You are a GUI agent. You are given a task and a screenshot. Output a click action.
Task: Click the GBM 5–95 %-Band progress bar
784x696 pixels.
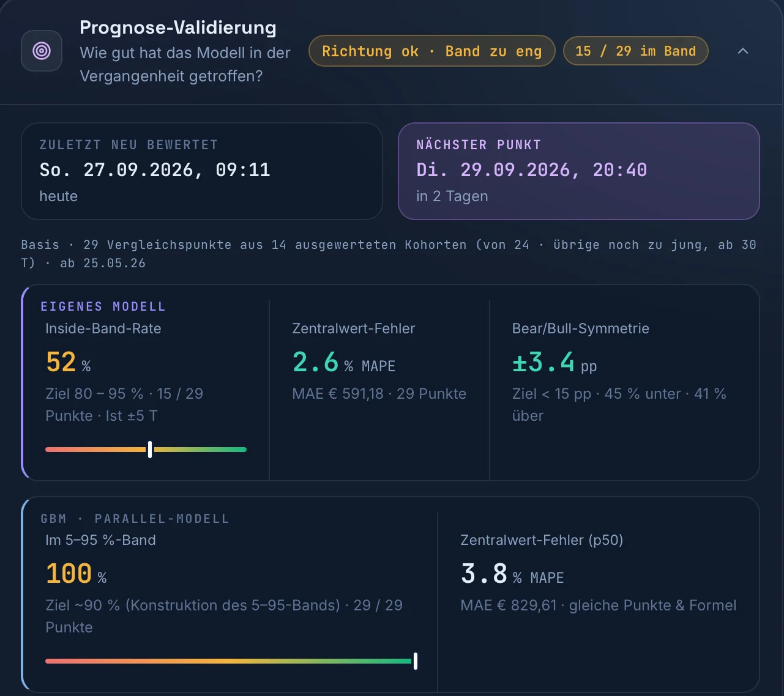coord(231,661)
